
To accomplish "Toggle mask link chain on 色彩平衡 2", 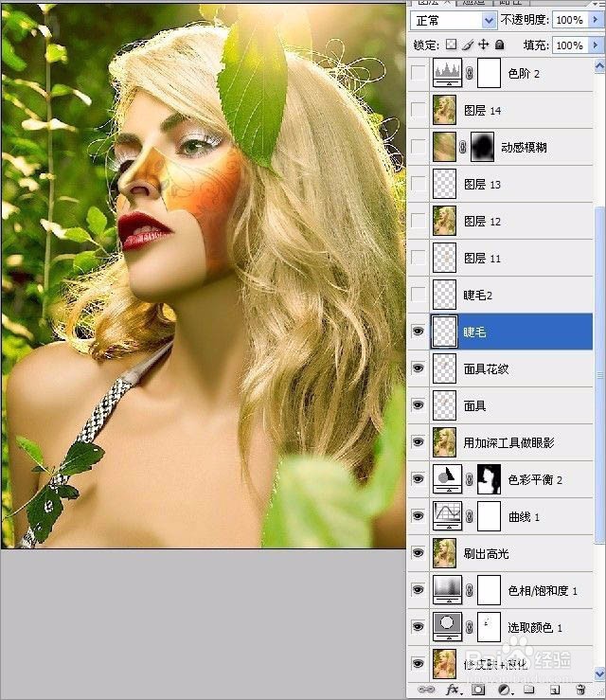I will coord(469,479).
